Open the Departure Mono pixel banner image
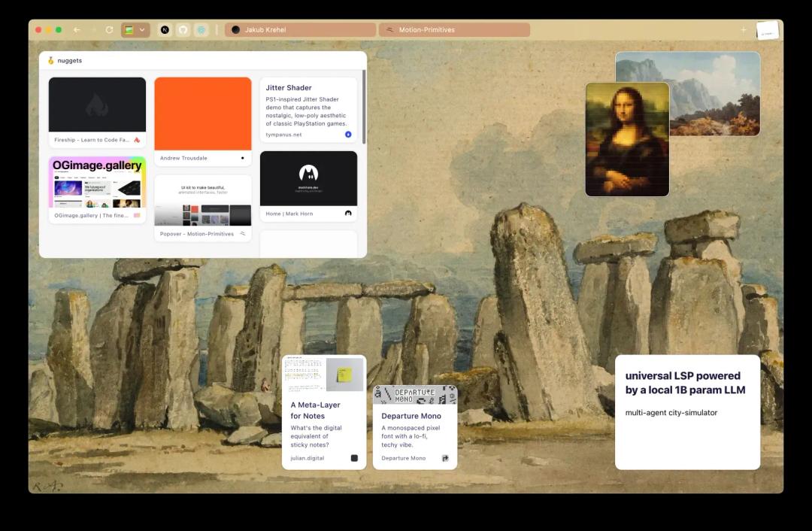 click(x=415, y=395)
